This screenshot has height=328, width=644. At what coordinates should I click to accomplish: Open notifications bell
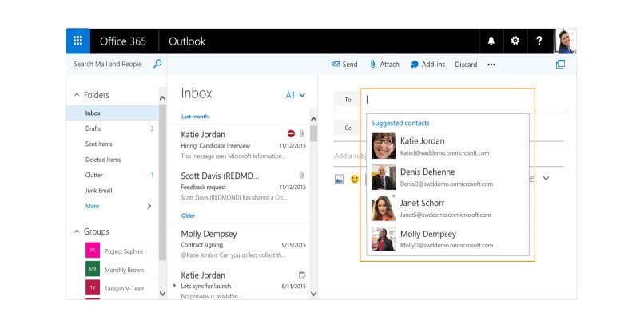pyautogui.click(x=491, y=41)
